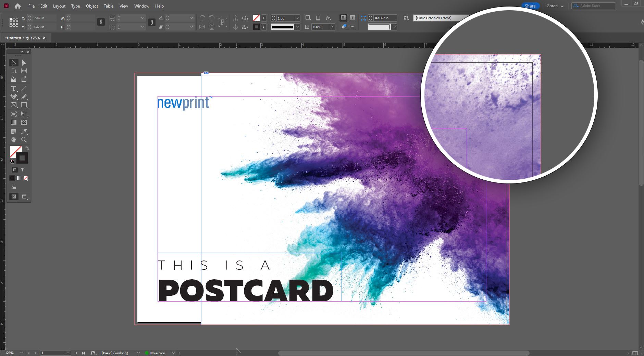Viewport: 644px width, 356px height.
Task: Open the scale X percentage dropdown
Action: tap(143, 18)
